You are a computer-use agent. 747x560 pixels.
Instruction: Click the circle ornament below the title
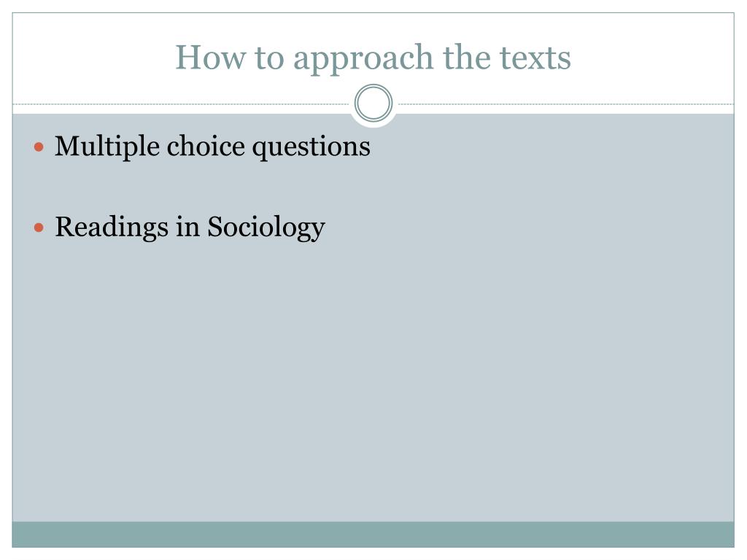(373, 103)
